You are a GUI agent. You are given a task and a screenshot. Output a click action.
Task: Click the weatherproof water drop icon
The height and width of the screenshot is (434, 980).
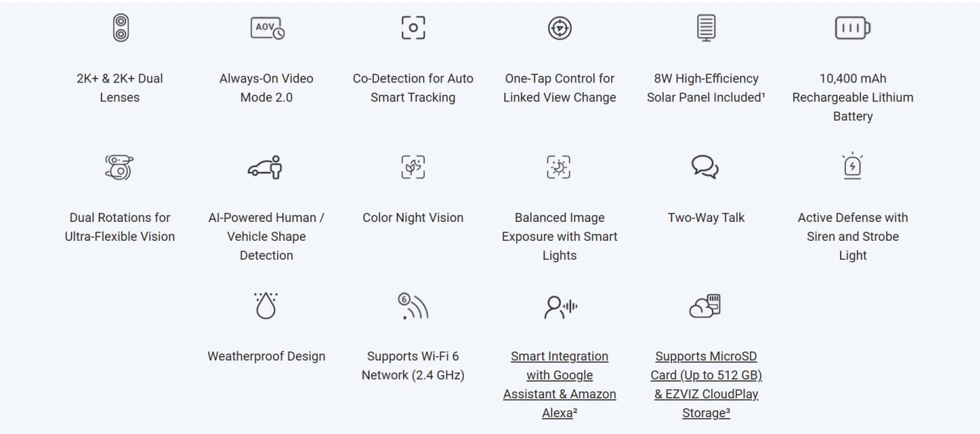point(266,306)
